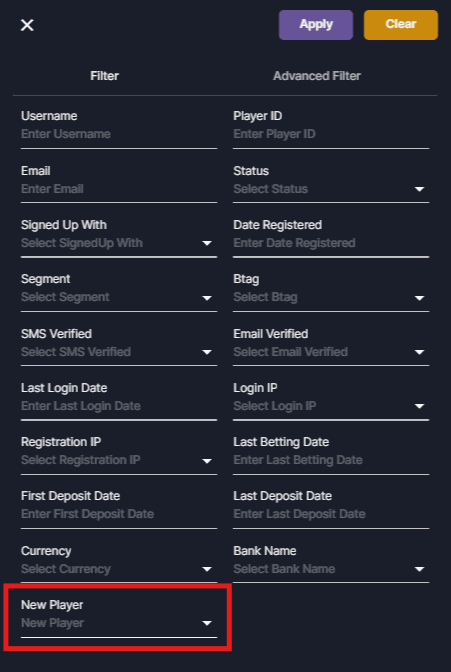This screenshot has width=451, height=672.
Task: Open the Status dropdown arrow
Action: 419,189
